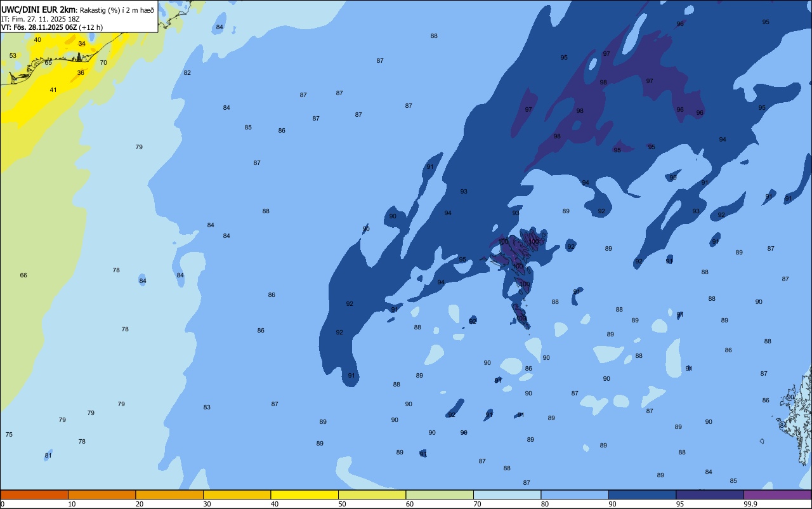The height and width of the screenshot is (509, 812).
Task: Click the '20' legend tick label
Action: click(140, 504)
